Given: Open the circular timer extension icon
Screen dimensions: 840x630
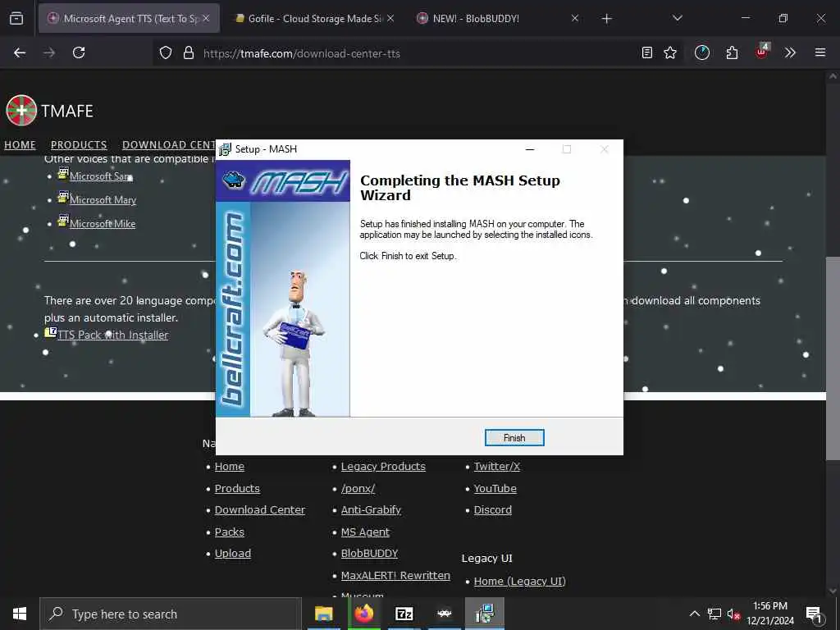Looking at the screenshot, I should [702, 52].
